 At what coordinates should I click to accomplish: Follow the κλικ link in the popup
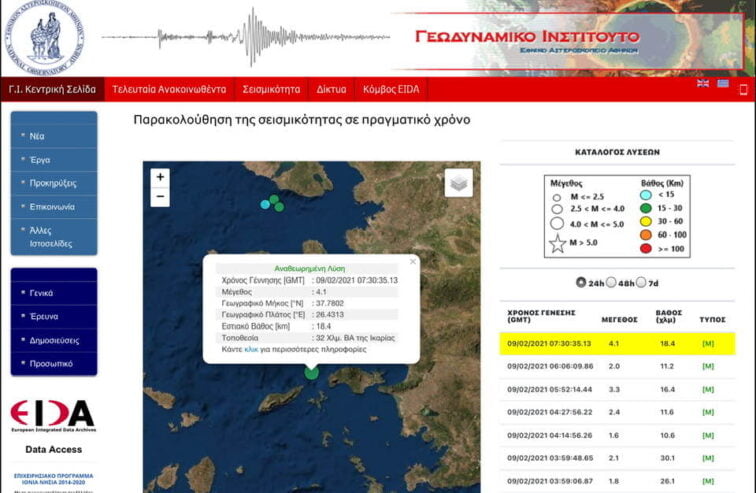coord(251,349)
